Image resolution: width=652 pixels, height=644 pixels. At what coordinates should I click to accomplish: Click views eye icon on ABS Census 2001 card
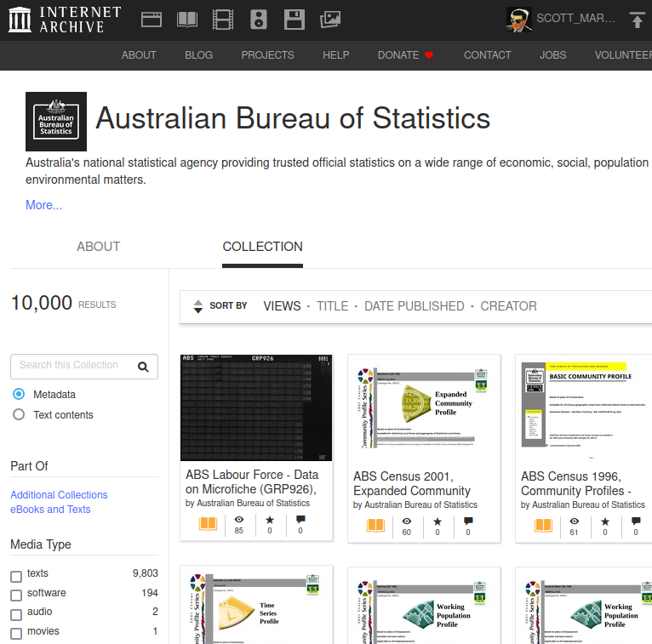[x=407, y=521]
